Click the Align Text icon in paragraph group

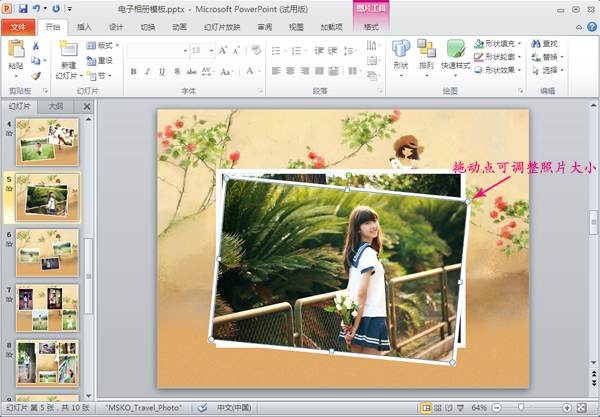[x=373, y=60]
